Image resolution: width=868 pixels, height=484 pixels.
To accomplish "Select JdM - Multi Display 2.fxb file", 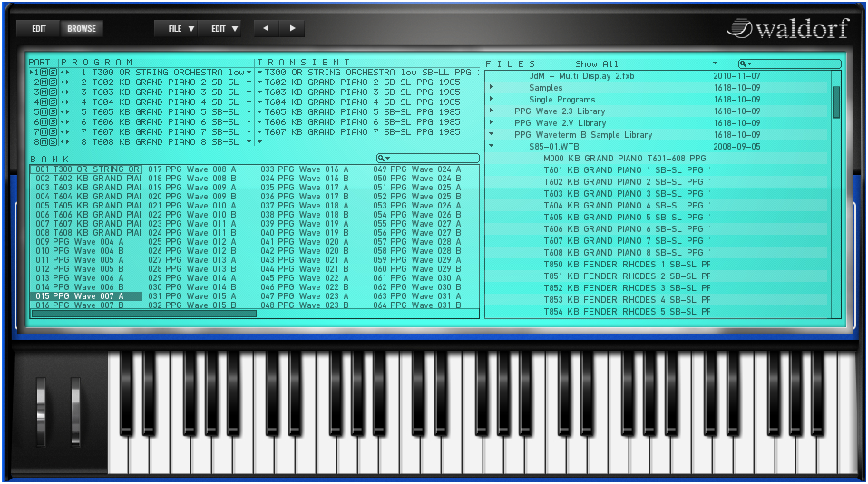I will pos(581,76).
